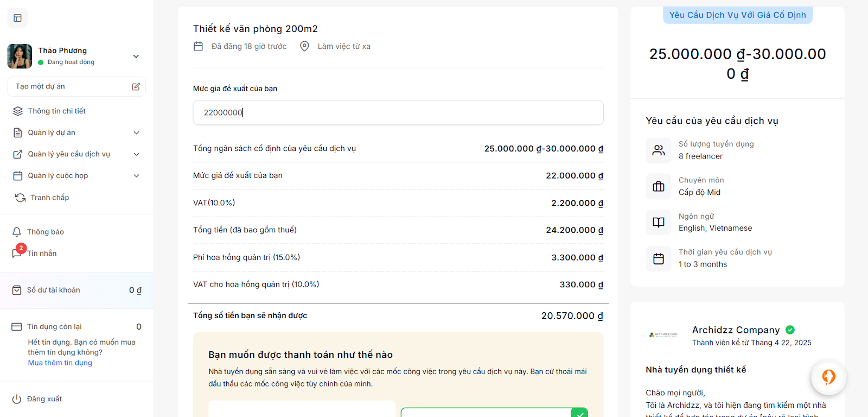Click the Mức giá đề xuất input field
The width and height of the screenshot is (868, 417).
click(398, 112)
